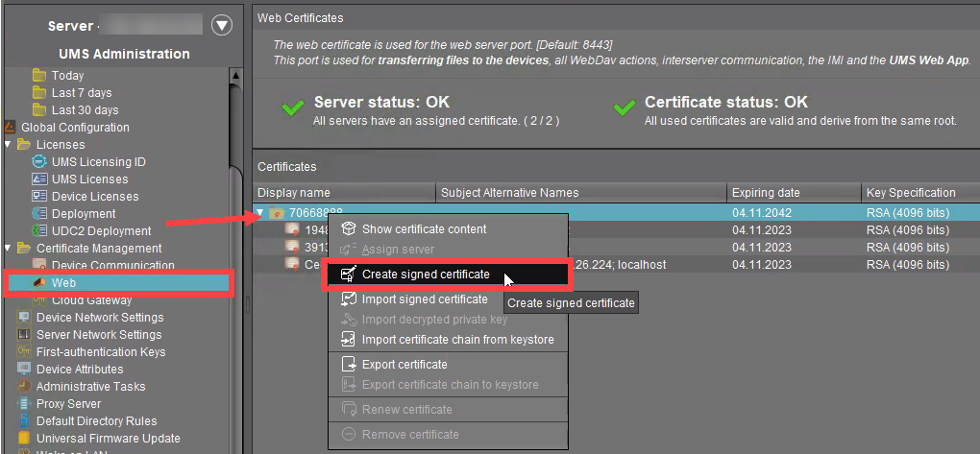Click the Key Specification column header
980x454 pixels.
tap(910, 193)
